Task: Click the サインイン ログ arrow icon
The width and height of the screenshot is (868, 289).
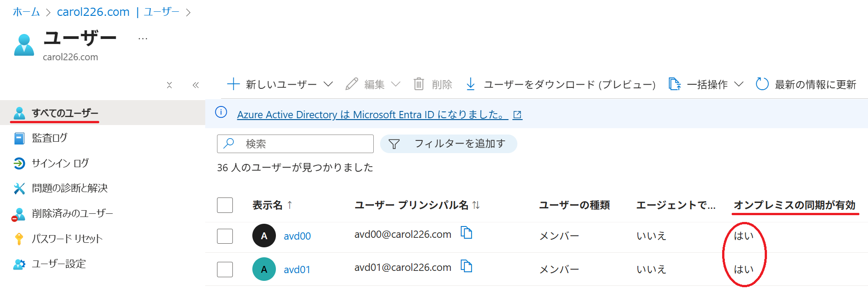Action: coord(19,163)
